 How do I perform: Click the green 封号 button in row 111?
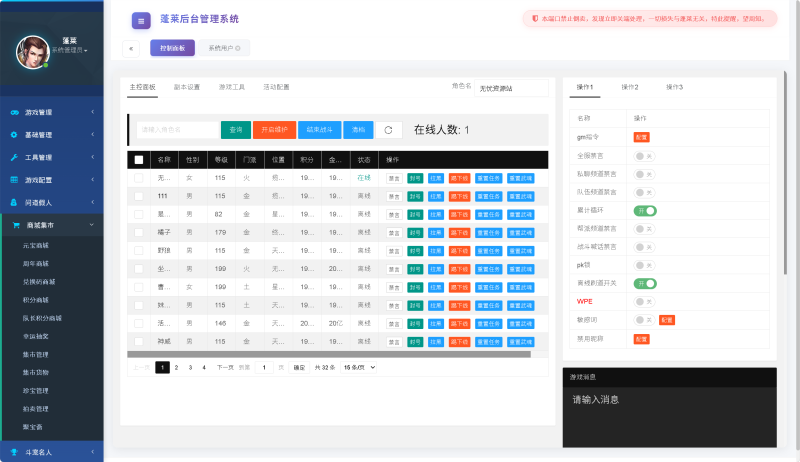pos(415,196)
